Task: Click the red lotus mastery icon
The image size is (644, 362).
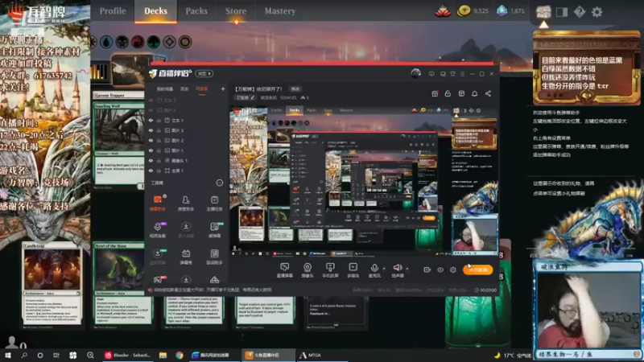Action: 443,11
